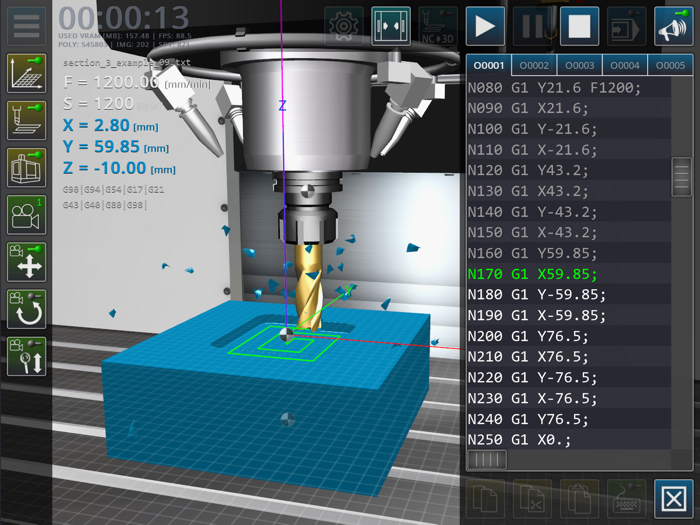Select line N100 G1 Y-21.6
The height and width of the screenshot is (525, 700).
568,129
